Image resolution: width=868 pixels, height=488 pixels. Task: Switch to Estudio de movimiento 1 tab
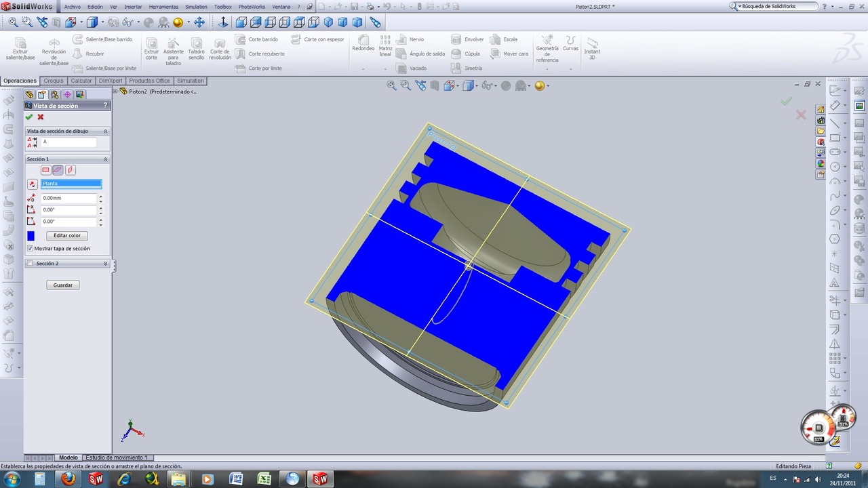[116, 457]
